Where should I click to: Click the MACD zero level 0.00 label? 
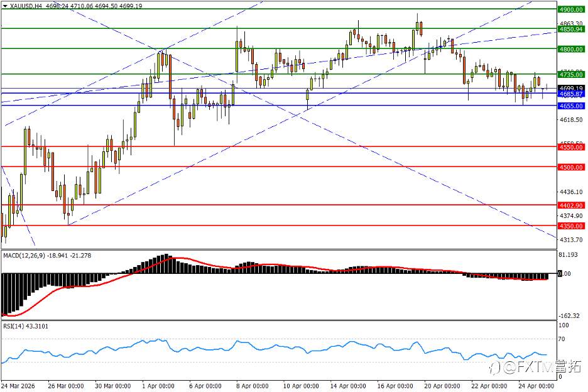564,274
